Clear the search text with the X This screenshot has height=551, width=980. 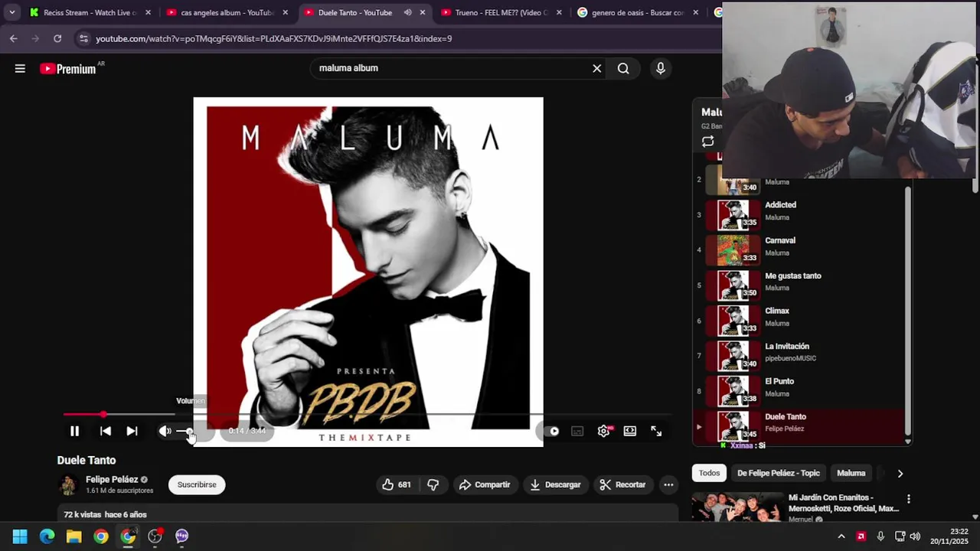(x=597, y=69)
